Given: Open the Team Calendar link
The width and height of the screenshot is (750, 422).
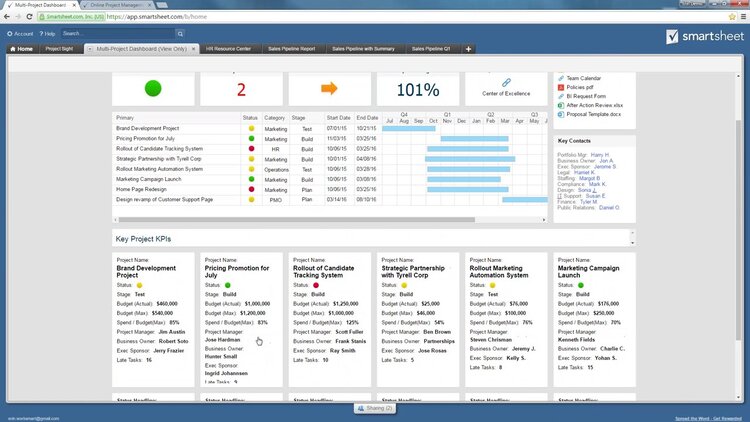Looking at the screenshot, I should point(584,78).
